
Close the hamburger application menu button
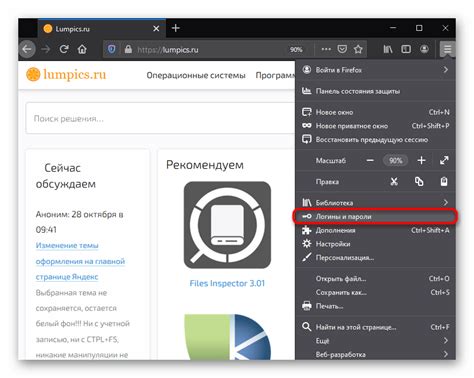tap(447, 49)
